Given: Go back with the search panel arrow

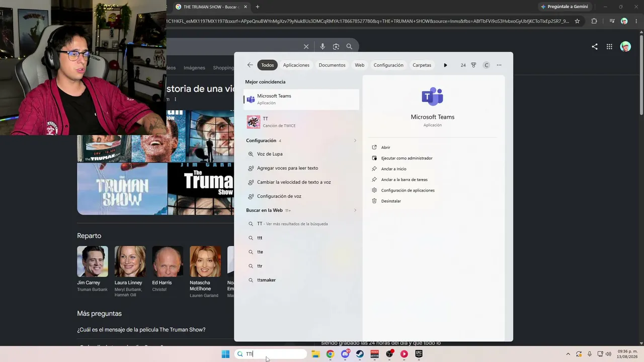Looking at the screenshot, I should pyautogui.click(x=250, y=65).
